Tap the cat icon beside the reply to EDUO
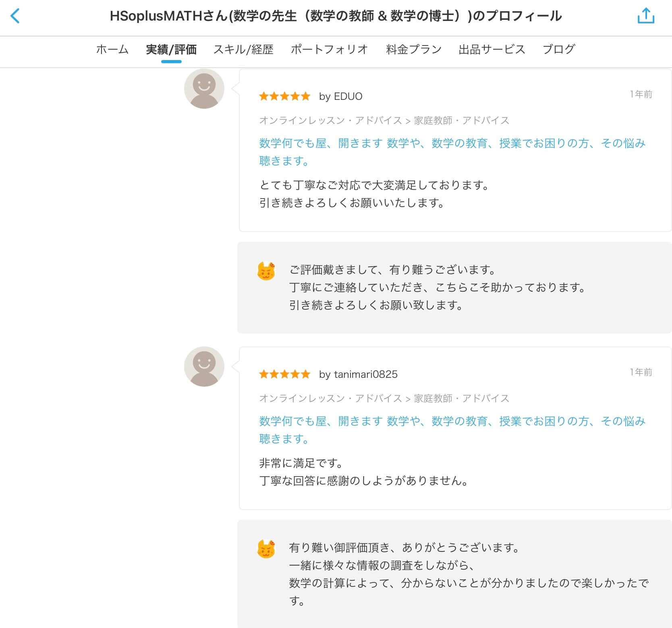This screenshot has height=628, width=672. 266,271
